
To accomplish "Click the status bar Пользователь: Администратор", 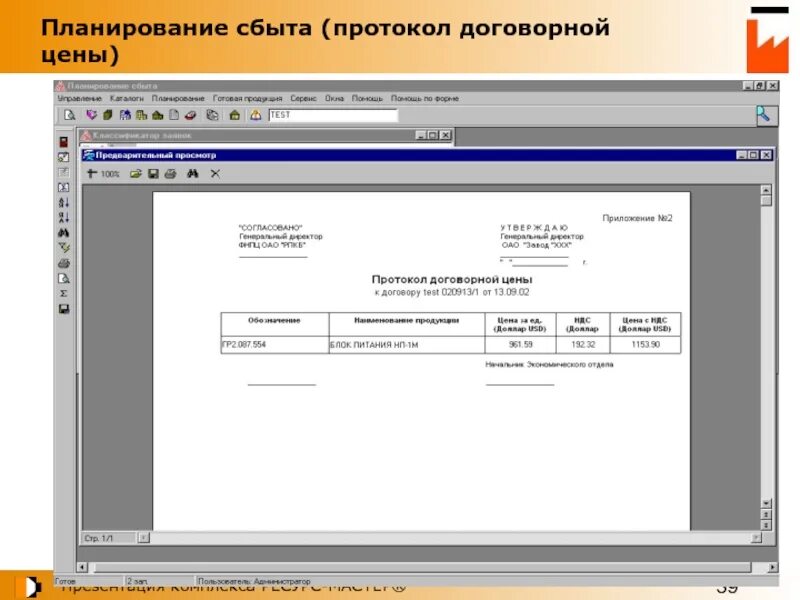I will [x=254, y=581].
